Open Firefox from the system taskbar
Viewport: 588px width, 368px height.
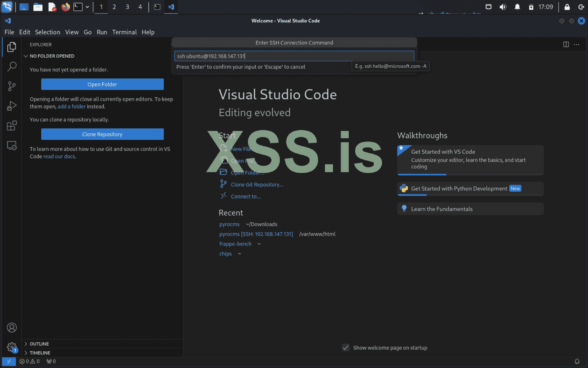tap(66, 7)
